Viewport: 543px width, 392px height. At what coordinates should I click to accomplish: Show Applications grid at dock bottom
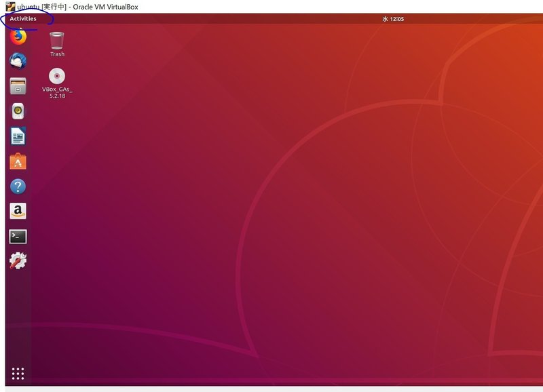pos(18,374)
